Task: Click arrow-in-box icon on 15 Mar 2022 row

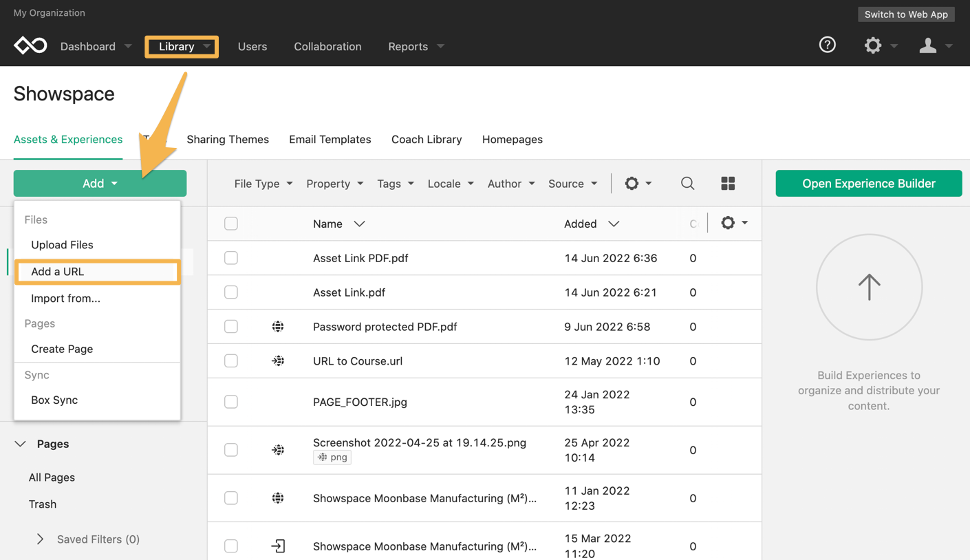Action: (278, 546)
